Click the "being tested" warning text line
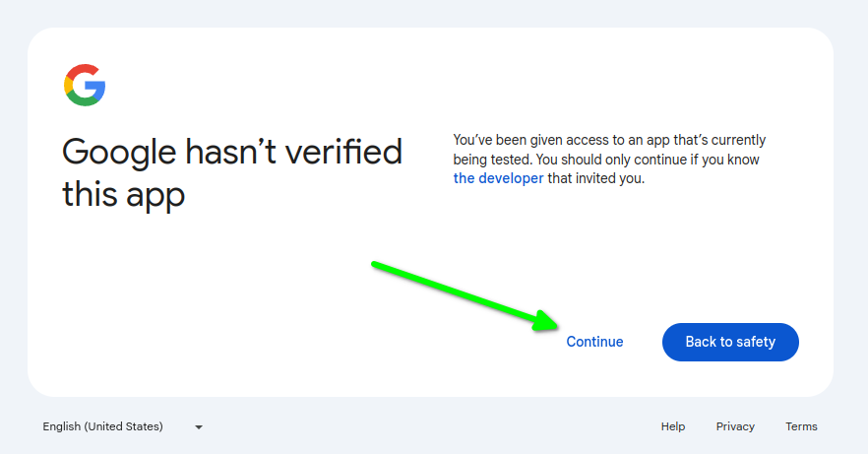Viewport: 868px width, 454px height. 606,160
